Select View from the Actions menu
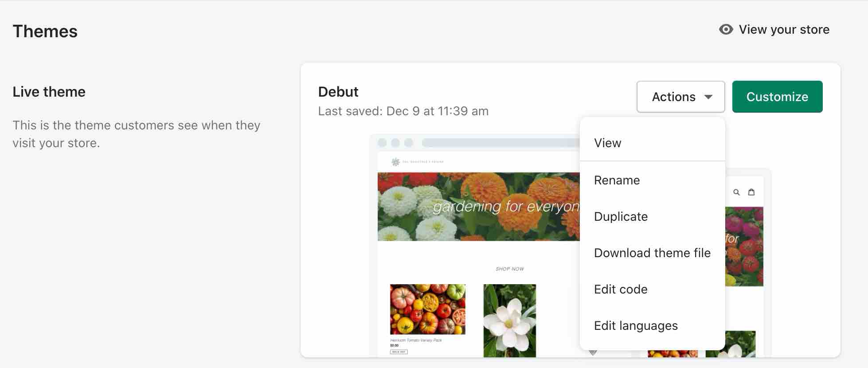Viewport: 868px width, 368px height. point(608,143)
